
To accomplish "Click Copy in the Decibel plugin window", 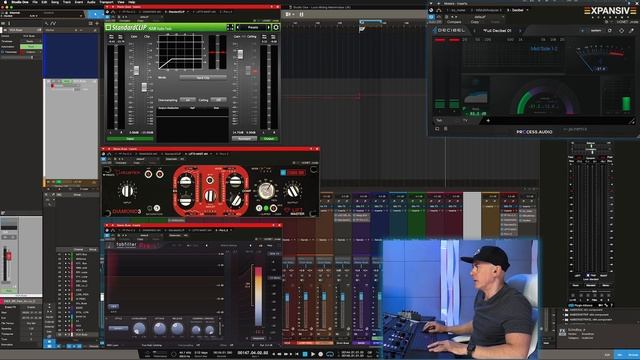I will click(474, 22).
